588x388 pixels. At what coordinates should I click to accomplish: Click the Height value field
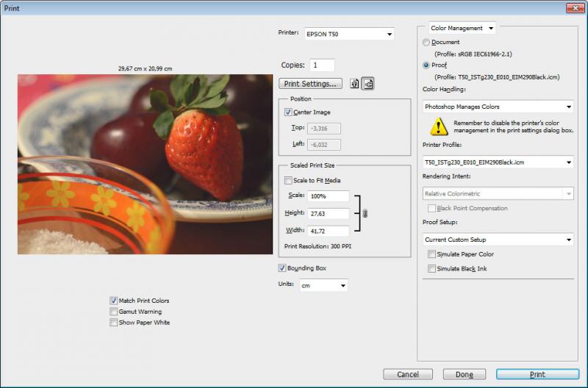[x=328, y=214]
